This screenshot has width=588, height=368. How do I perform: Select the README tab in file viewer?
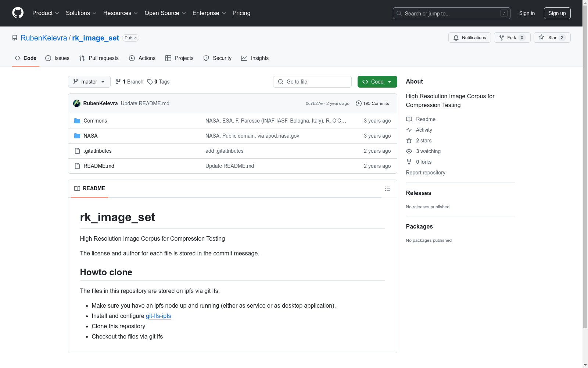pyautogui.click(x=90, y=188)
